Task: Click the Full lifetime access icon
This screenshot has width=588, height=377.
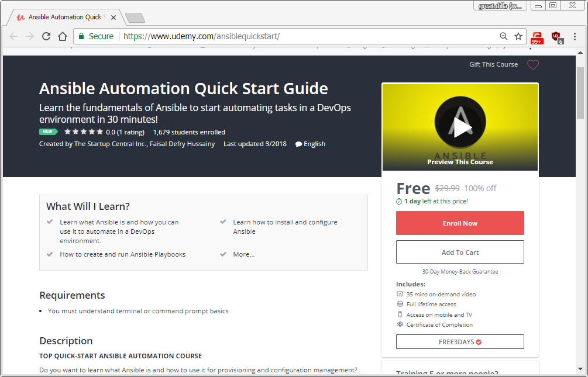Action: tap(400, 304)
